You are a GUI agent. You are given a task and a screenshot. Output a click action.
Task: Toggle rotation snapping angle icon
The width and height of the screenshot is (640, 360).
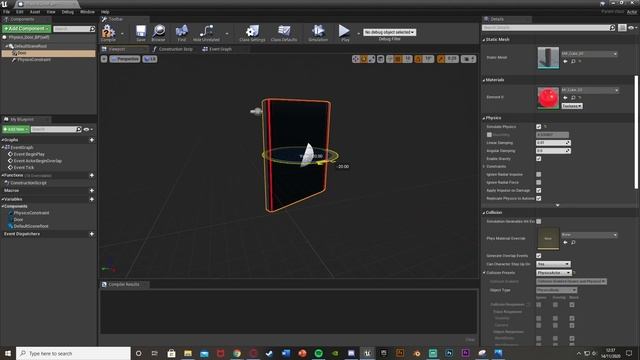[418, 59]
